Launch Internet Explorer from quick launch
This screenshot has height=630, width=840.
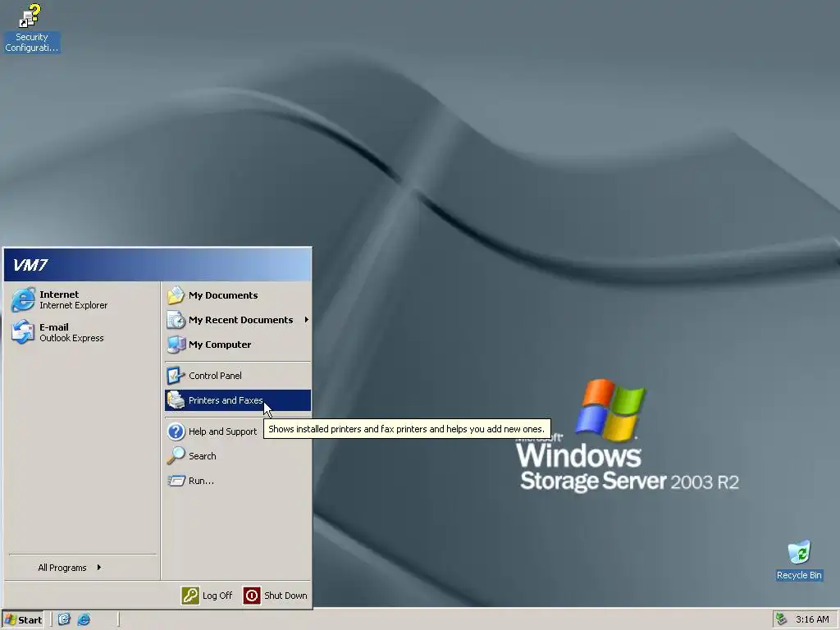(x=84, y=619)
